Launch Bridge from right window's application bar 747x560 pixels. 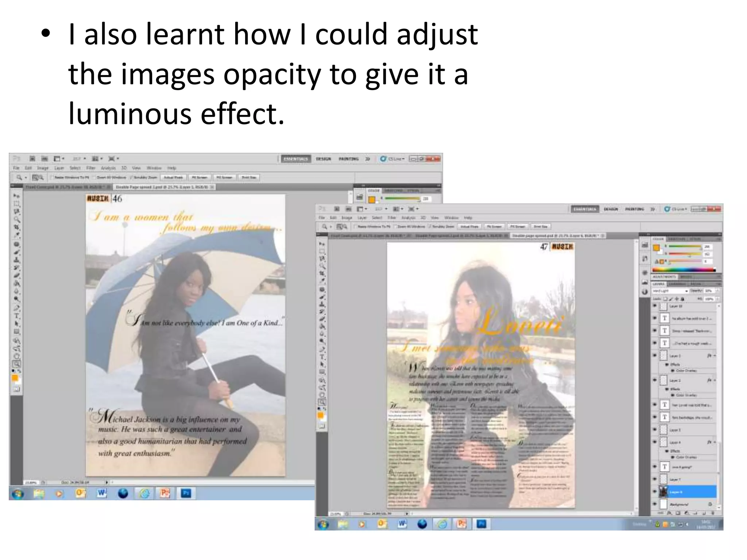click(337, 209)
